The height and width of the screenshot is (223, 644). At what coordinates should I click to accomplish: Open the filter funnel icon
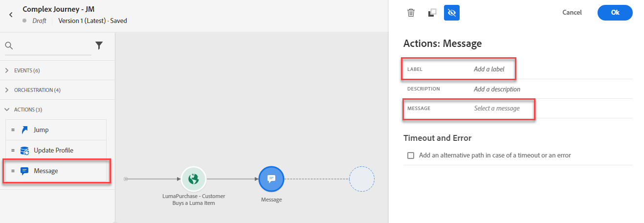99,45
